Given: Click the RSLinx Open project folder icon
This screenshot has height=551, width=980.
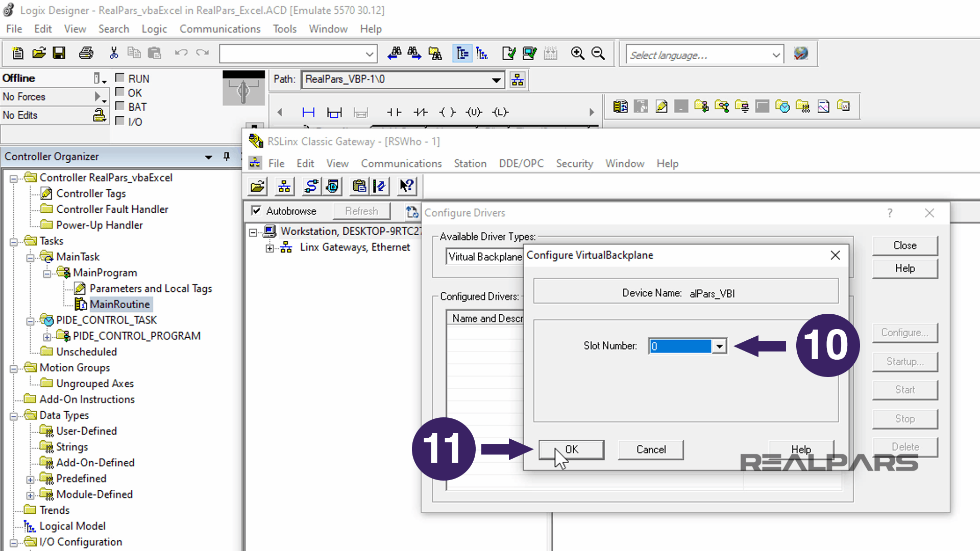Looking at the screenshot, I should pos(258,187).
